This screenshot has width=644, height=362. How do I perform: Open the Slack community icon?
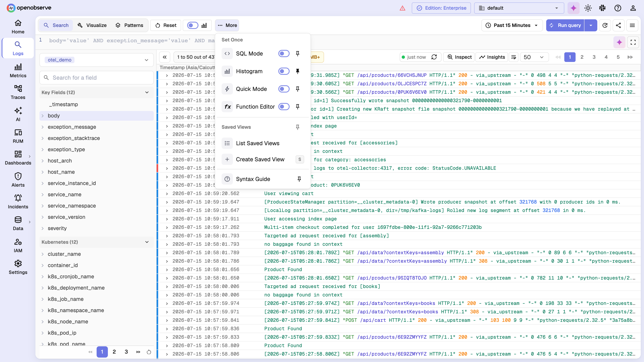tap(602, 8)
